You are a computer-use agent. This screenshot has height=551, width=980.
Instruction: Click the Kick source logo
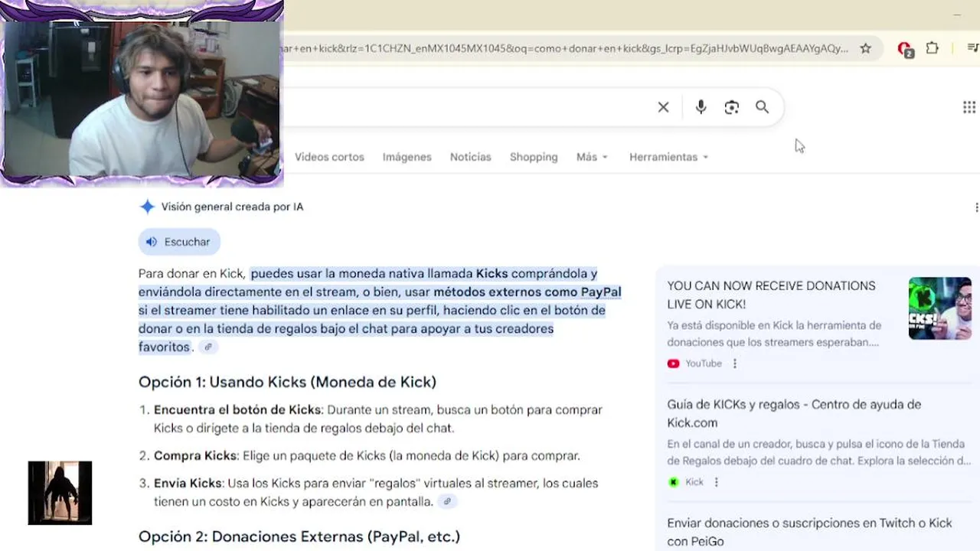pyautogui.click(x=673, y=482)
